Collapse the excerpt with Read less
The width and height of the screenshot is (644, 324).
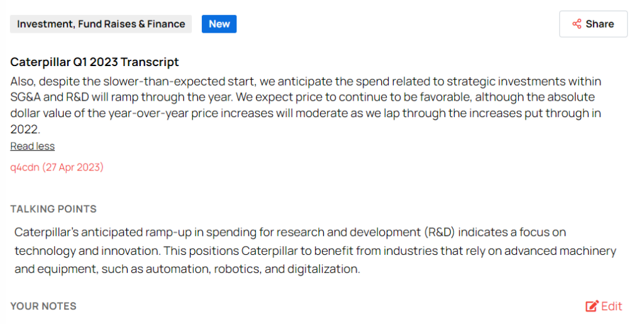[32, 146]
